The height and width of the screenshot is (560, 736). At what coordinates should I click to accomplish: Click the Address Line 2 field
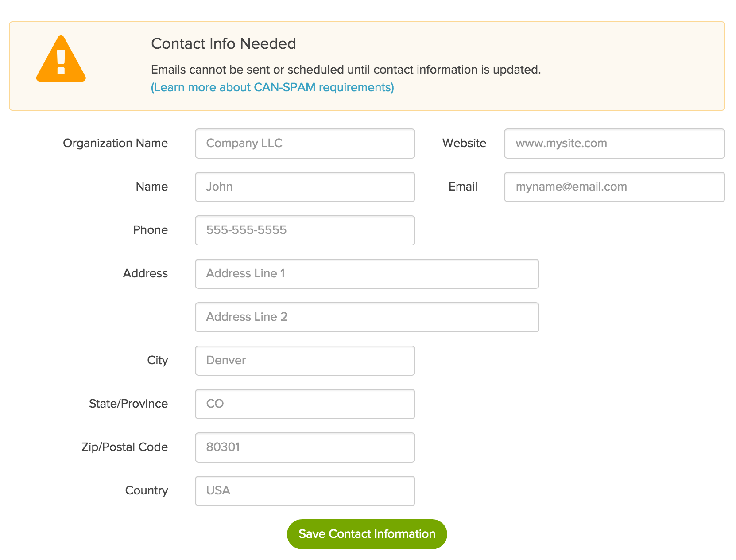coord(367,317)
